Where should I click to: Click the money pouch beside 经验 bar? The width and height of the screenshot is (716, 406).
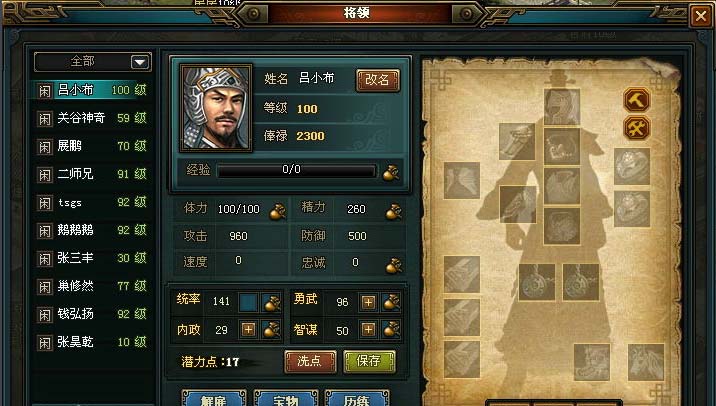tap(391, 172)
